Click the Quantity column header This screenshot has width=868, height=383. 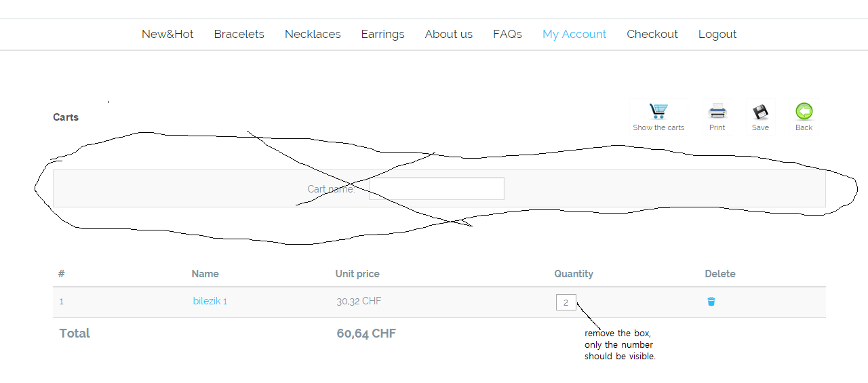tap(574, 274)
